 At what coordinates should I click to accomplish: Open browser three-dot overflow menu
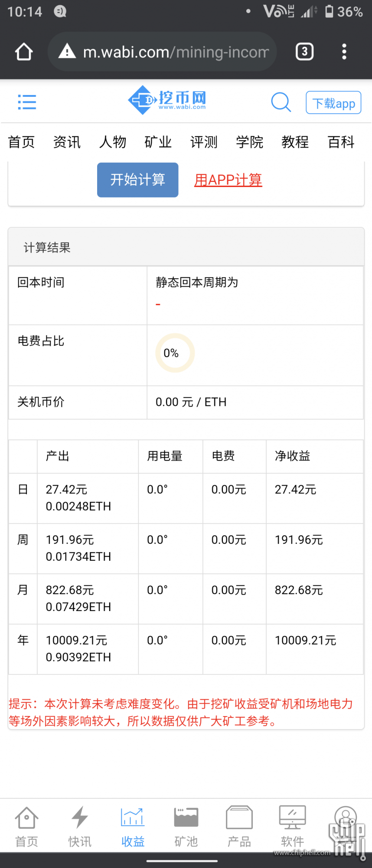click(344, 52)
